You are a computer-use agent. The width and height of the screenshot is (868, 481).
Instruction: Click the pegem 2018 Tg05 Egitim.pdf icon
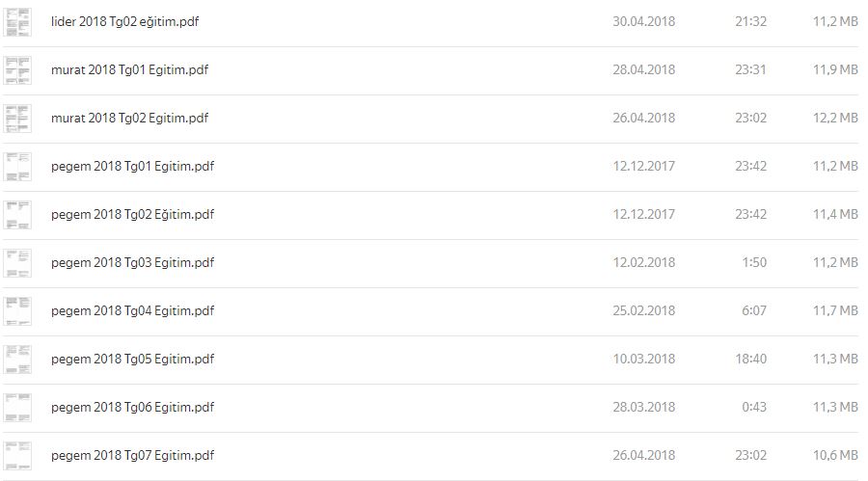pyautogui.click(x=17, y=360)
